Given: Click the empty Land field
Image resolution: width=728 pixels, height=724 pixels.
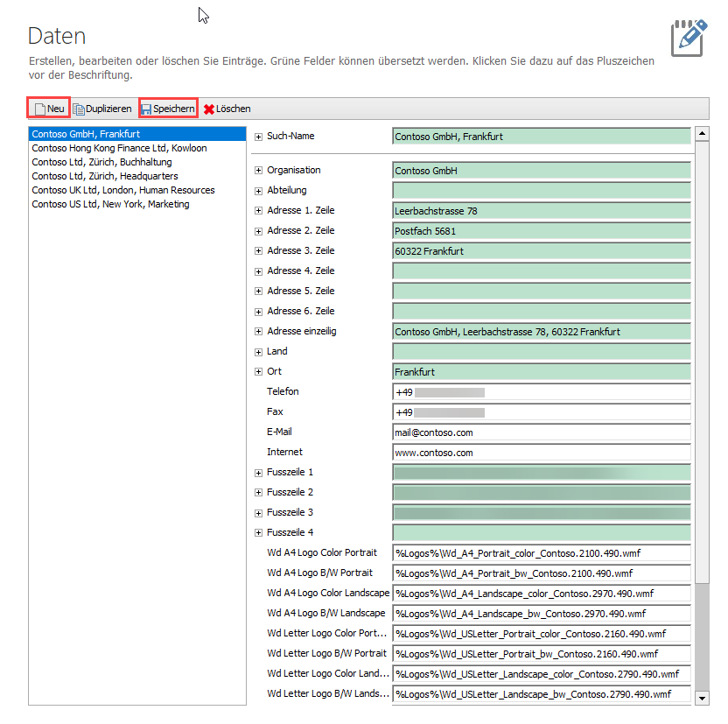Looking at the screenshot, I should pos(542,352).
